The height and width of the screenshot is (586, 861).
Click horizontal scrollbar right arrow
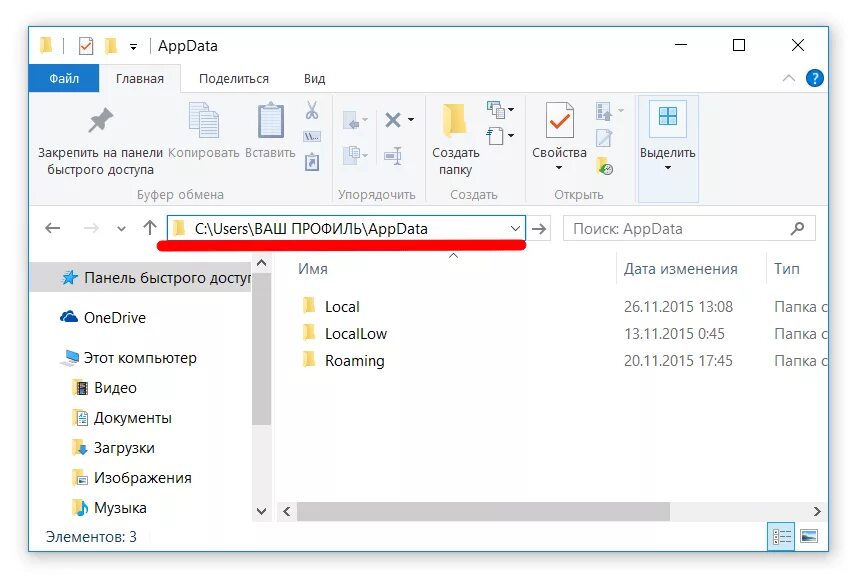[x=817, y=511]
